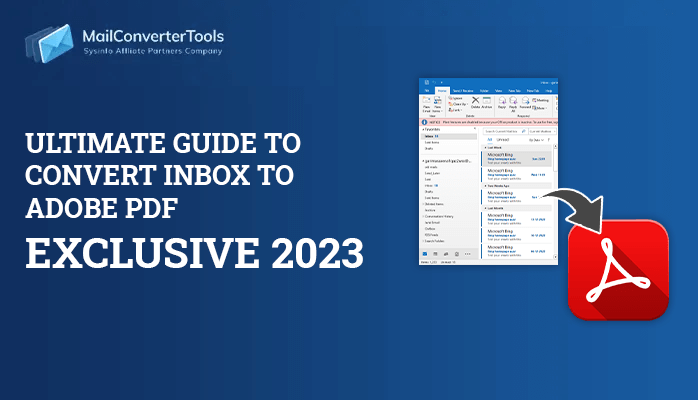Image resolution: width=698 pixels, height=400 pixels.
Task: Open Tasks from the navigation bar
Action: pyautogui.click(x=457, y=254)
